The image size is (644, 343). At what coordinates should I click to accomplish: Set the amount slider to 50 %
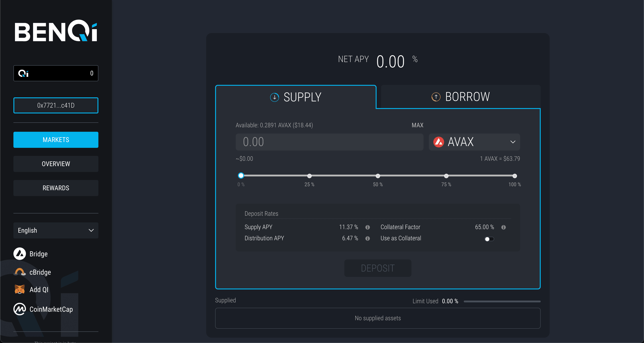point(378,176)
